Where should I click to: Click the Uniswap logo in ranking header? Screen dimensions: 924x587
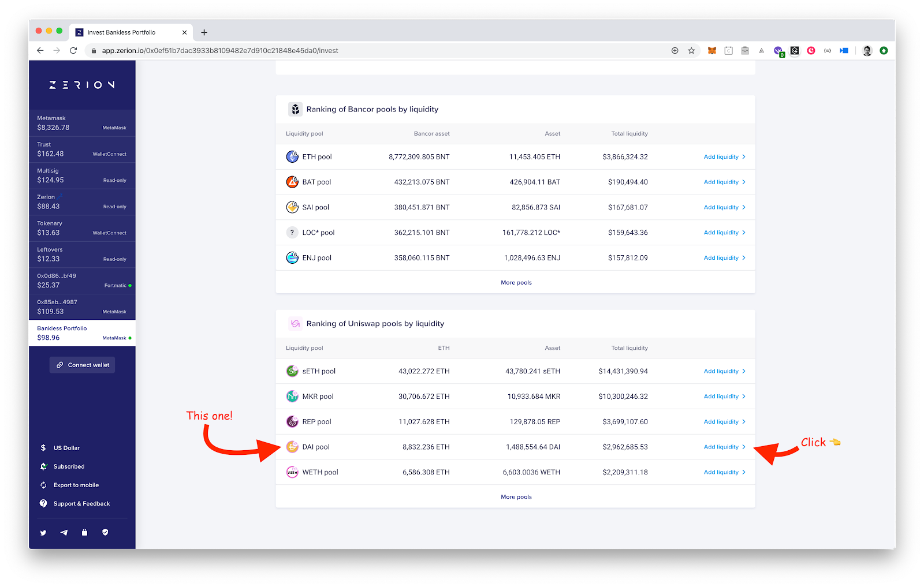pos(295,324)
